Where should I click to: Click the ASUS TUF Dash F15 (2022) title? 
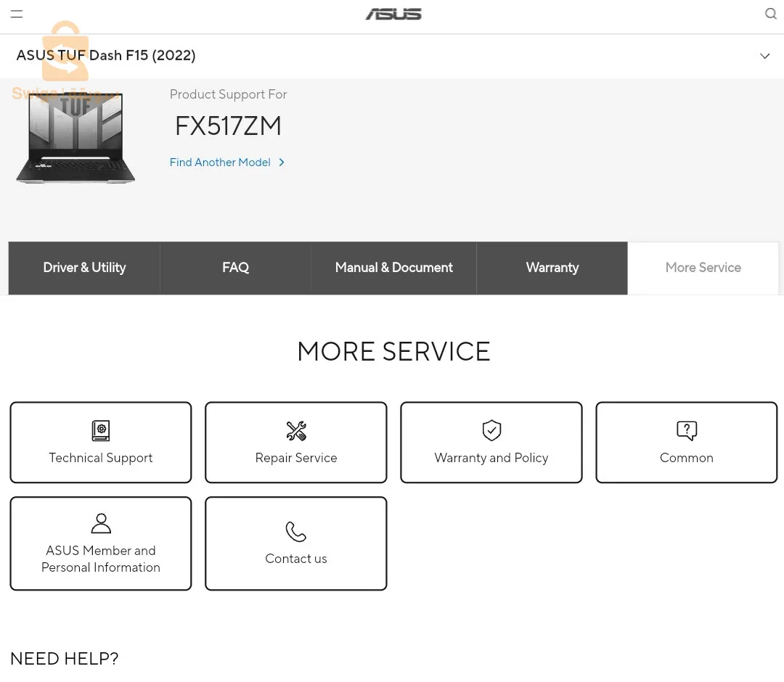click(x=106, y=56)
